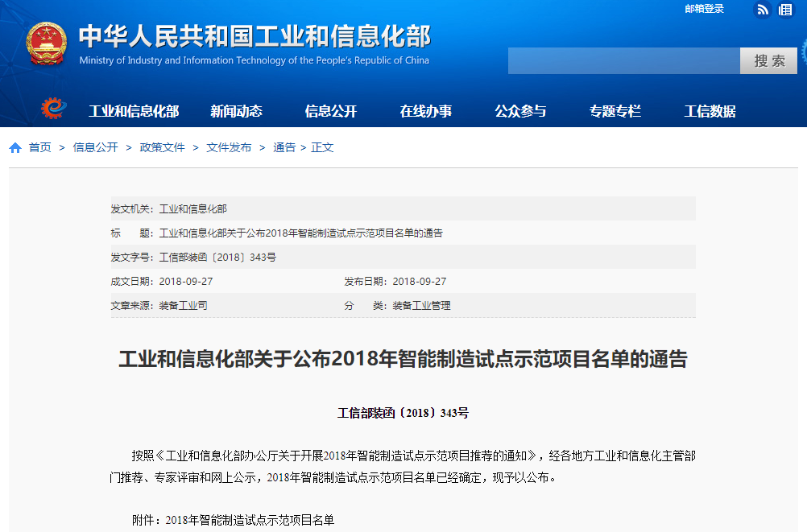Open the 专题专栏 special topics menu
The height and width of the screenshot is (532, 807).
coord(615,112)
